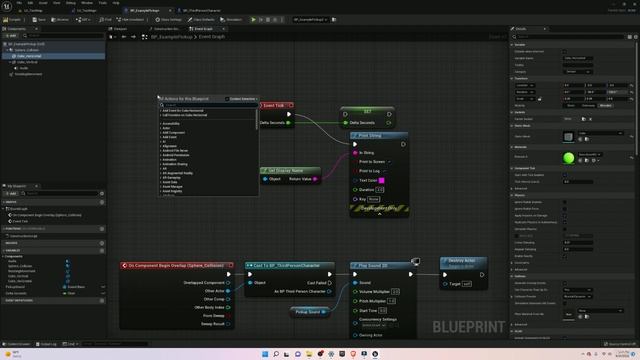This screenshot has width=640, height=360.
Task: Open Content Drawer in status bar
Action: pos(16,344)
